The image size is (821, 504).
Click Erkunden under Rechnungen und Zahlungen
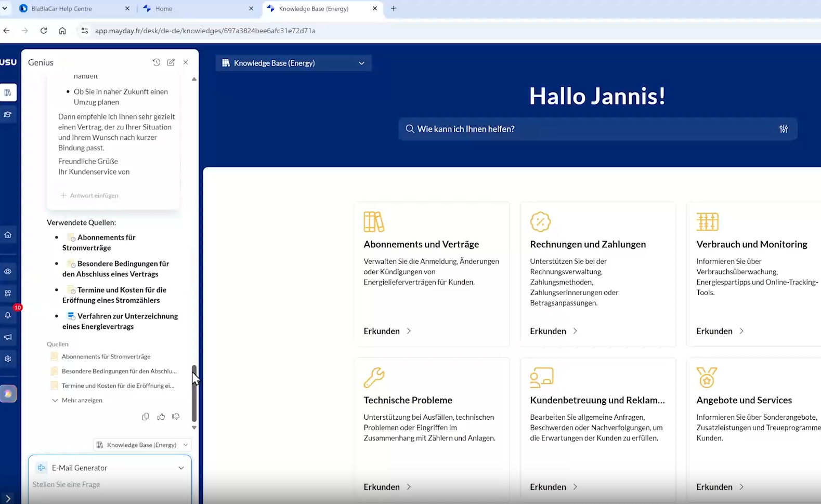(554, 331)
